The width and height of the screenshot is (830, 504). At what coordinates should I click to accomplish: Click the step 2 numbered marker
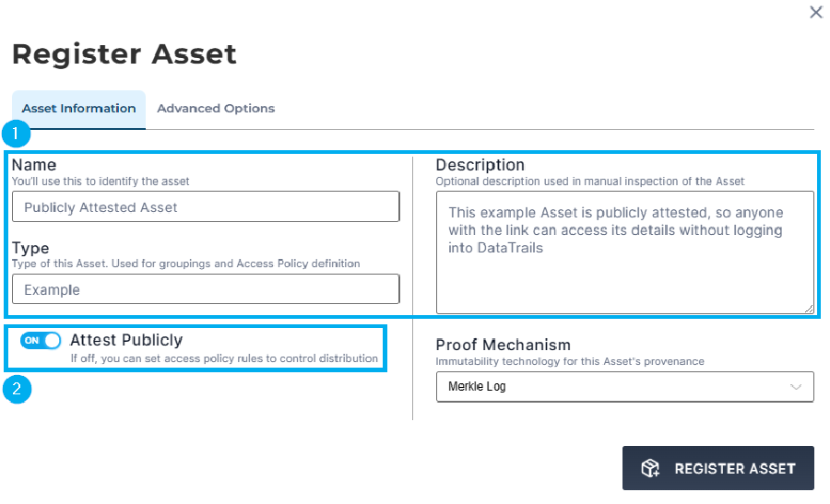click(x=17, y=389)
